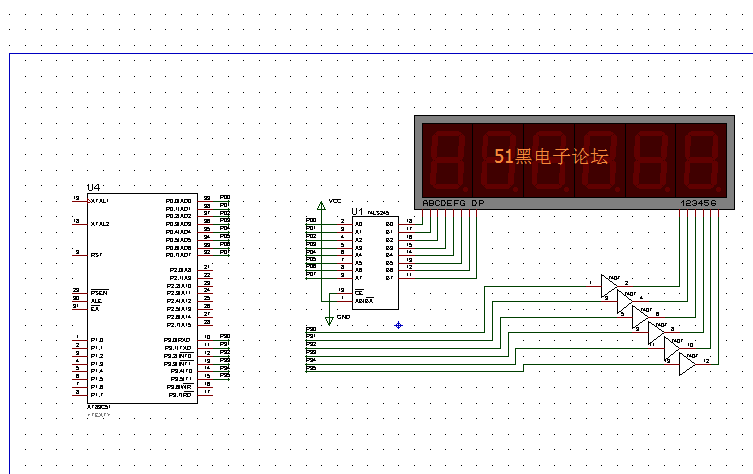The height and width of the screenshot is (474, 753).
Task: Click the P00 net terminal beside U4
Action: [224, 198]
